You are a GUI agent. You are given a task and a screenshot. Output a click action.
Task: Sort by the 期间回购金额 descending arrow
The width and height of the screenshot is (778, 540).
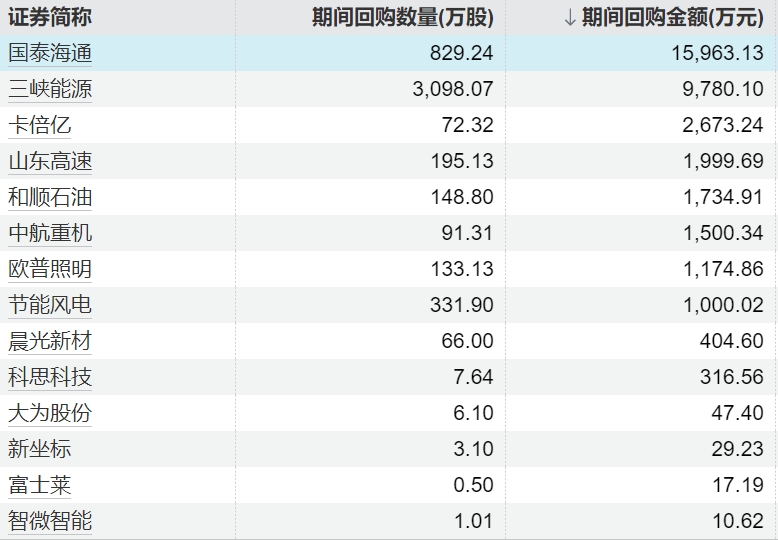coord(570,18)
